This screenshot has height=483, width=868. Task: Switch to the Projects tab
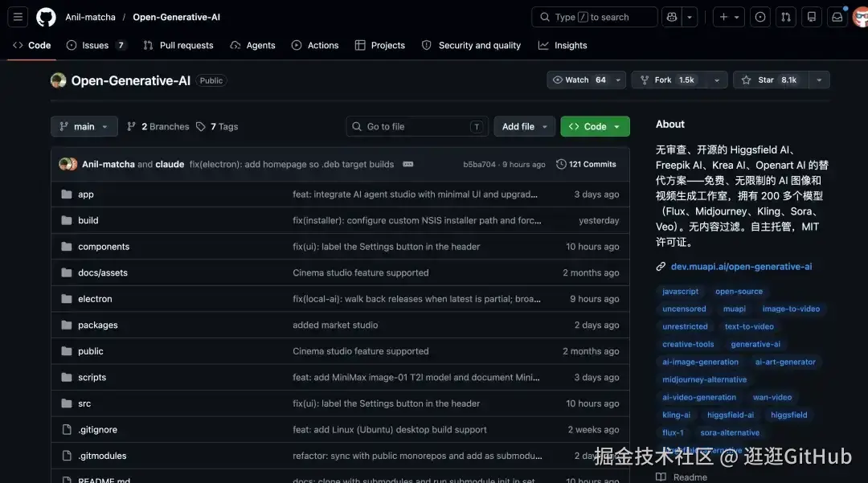pos(379,45)
